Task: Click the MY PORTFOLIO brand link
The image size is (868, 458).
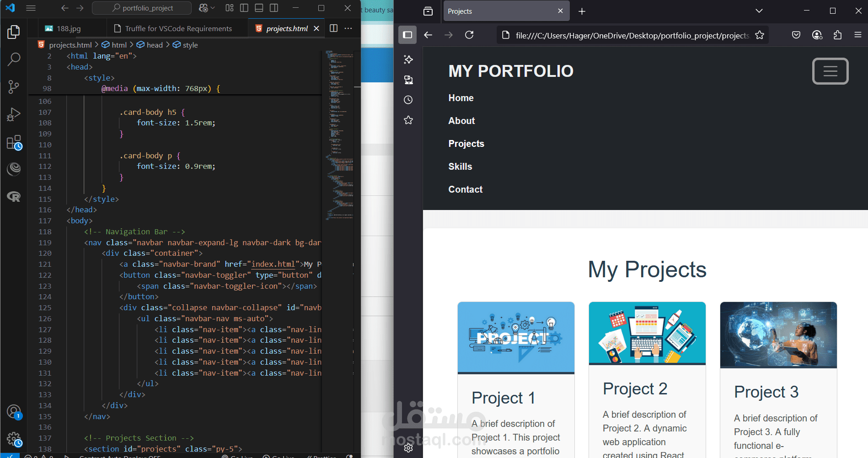Action: pyautogui.click(x=511, y=71)
